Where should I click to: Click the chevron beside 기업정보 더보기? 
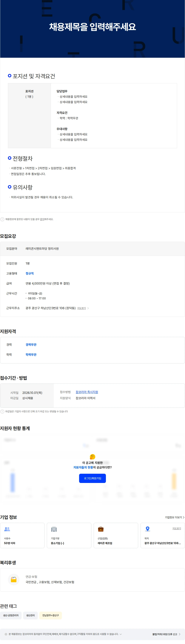pyautogui.click(x=183, y=517)
